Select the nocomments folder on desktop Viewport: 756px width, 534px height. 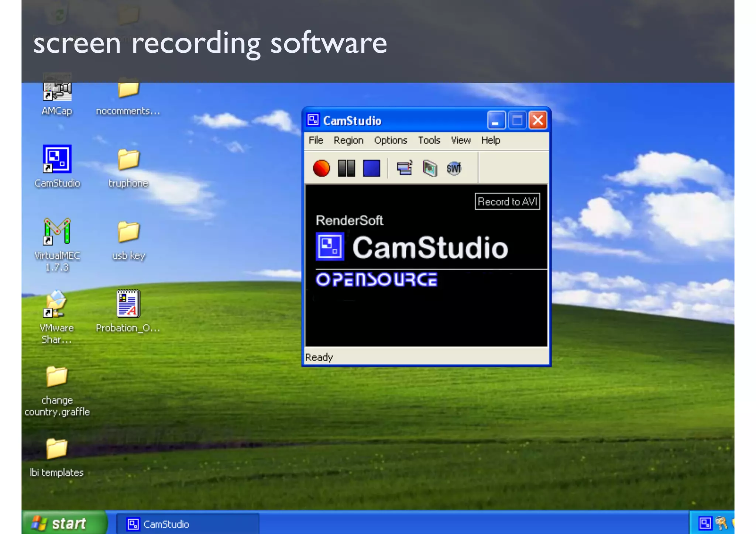click(128, 97)
